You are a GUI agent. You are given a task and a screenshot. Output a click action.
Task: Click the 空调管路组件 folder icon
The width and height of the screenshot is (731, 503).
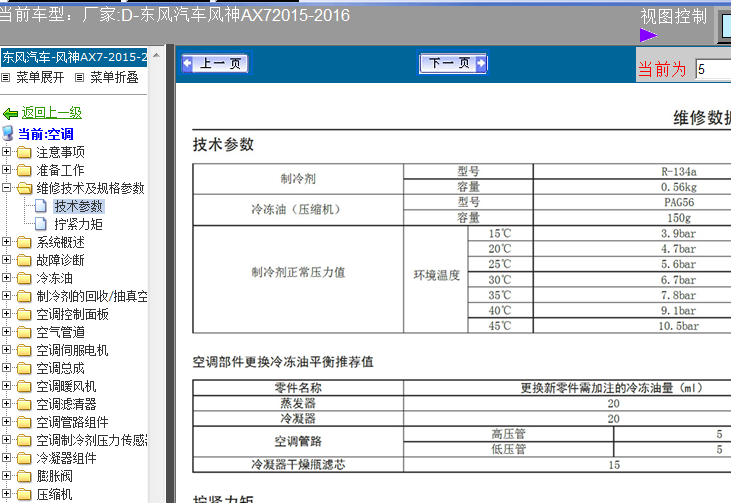24,422
